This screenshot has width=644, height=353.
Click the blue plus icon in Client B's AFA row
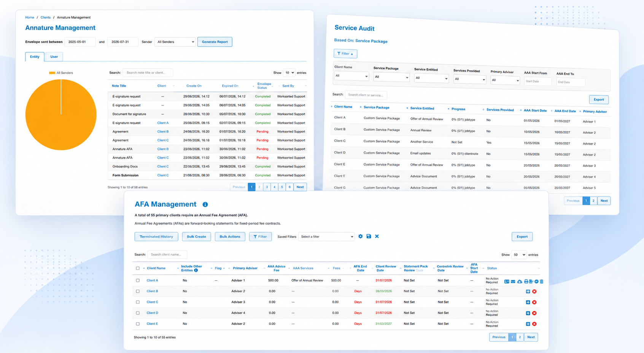tap(528, 291)
